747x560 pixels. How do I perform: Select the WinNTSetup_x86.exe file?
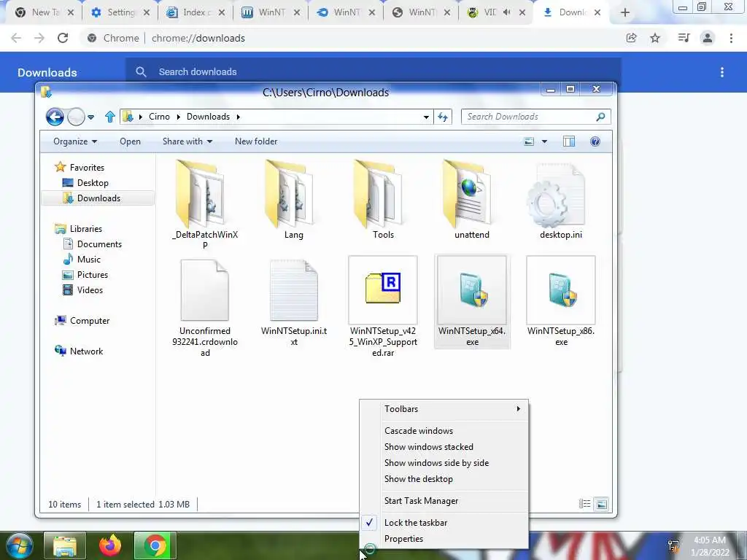561,301
